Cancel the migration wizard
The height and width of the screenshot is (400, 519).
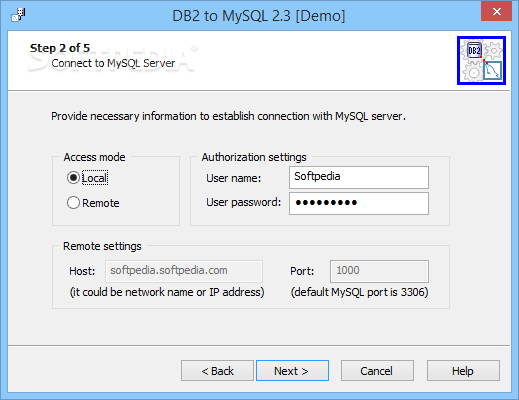pos(377,370)
